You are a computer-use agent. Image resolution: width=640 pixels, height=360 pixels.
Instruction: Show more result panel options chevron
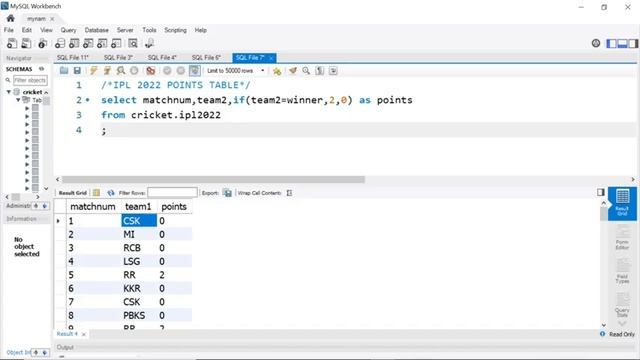(622, 323)
